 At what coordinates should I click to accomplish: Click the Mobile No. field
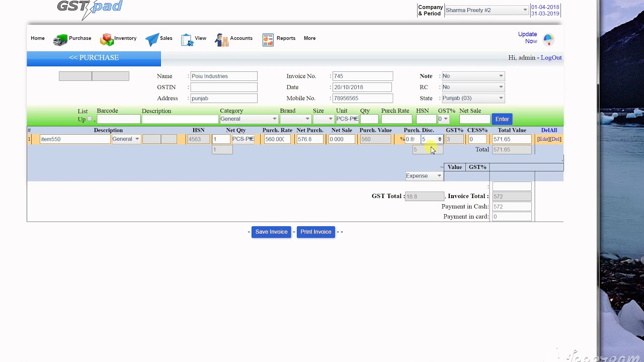362,98
